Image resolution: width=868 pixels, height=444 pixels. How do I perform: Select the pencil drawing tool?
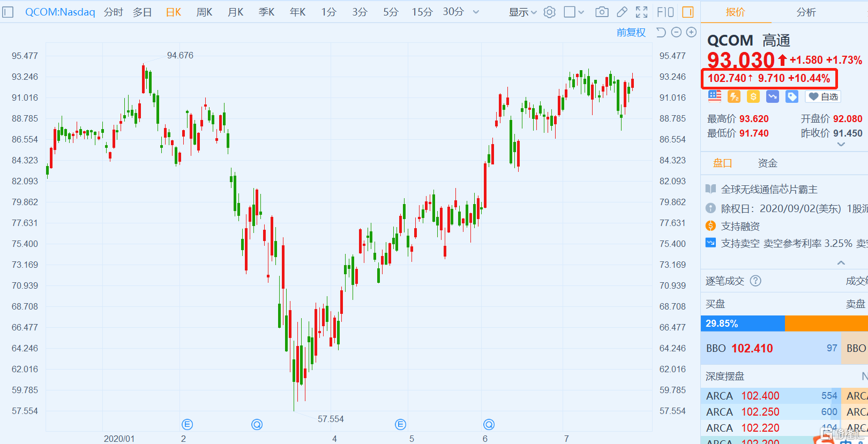[x=622, y=12]
